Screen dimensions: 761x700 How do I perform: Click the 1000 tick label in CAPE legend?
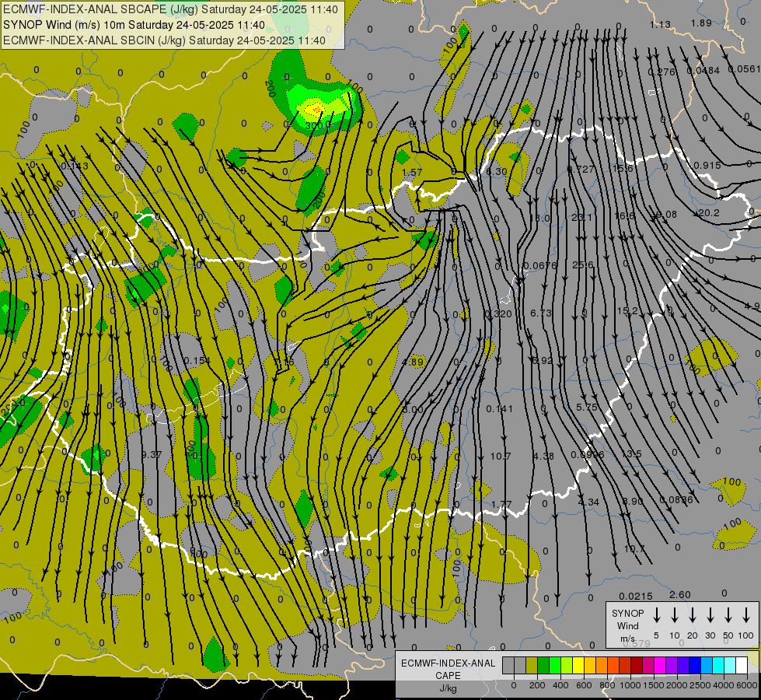[x=630, y=685]
